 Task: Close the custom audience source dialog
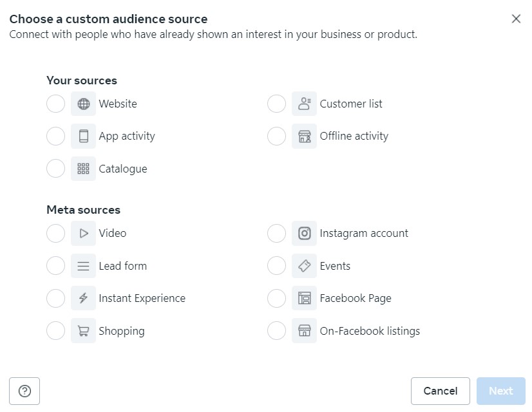click(516, 19)
